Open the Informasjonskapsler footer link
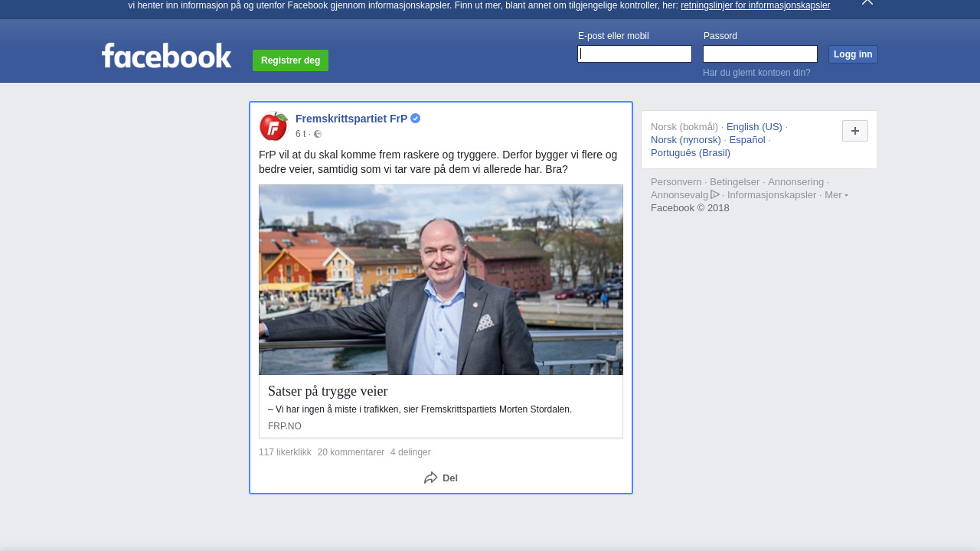This screenshot has height=551, width=980. click(x=772, y=195)
